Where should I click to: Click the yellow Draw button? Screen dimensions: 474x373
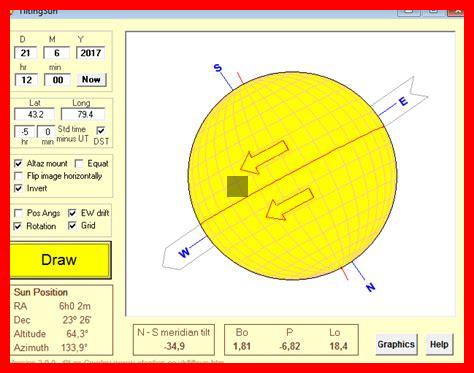coord(60,260)
